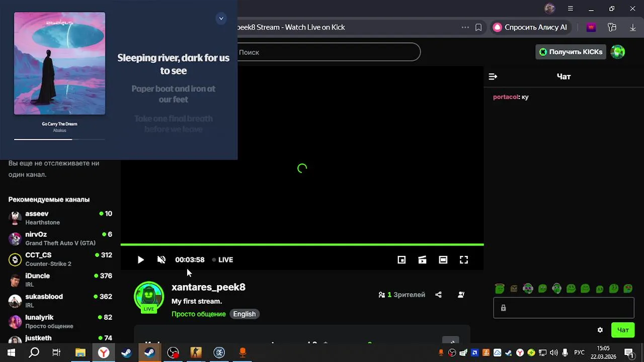Screen dimensions: 644x362
Task: Seek in the music widget progress bar
Action: point(59,139)
